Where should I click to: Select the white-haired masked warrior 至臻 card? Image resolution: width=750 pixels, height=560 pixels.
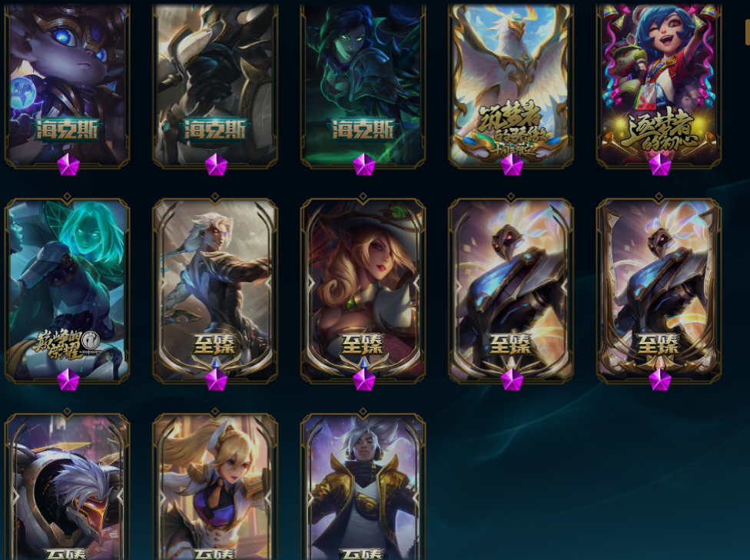coord(67,486)
